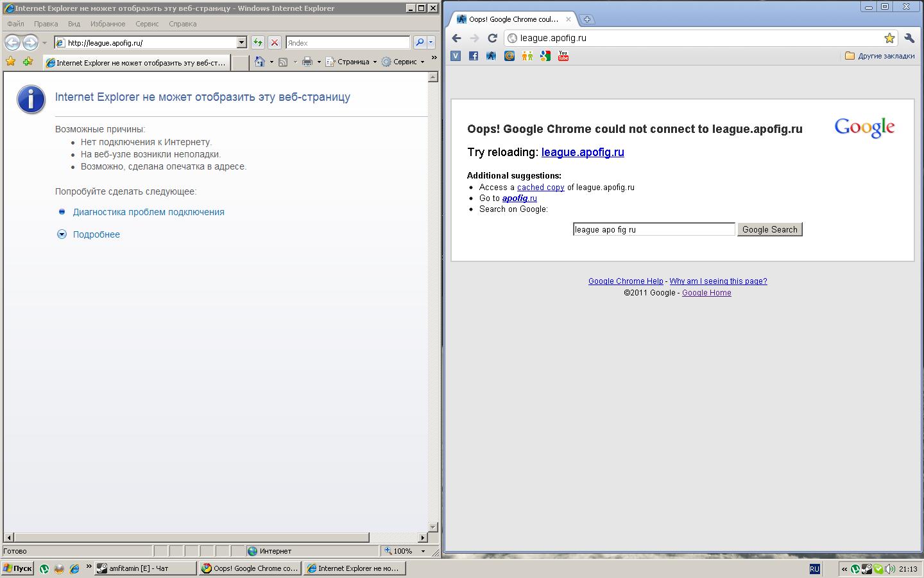Refresh the page in Internet Explorer
The image size is (924, 578).
point(258,42)
